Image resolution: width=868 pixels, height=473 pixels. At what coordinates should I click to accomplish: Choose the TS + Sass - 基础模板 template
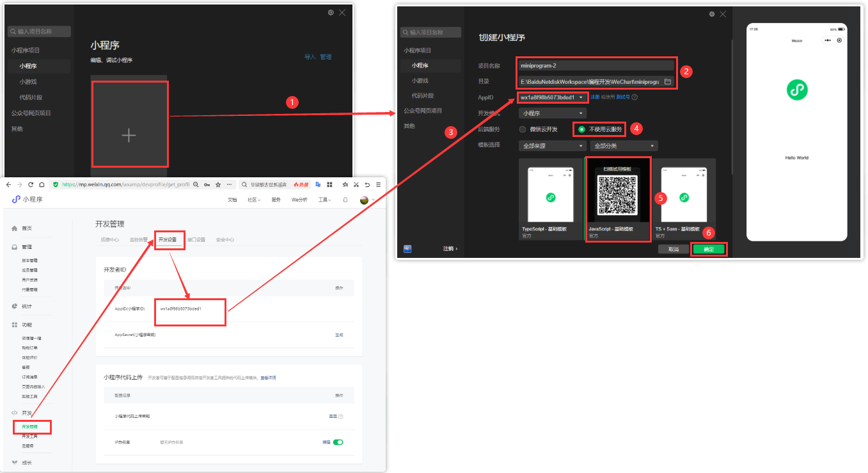684,200
